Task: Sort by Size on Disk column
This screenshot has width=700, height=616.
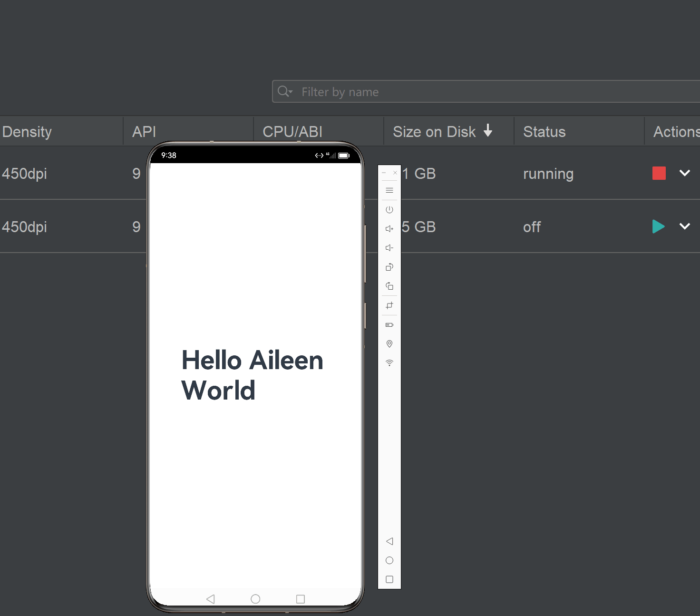Action: pos(449,131)
